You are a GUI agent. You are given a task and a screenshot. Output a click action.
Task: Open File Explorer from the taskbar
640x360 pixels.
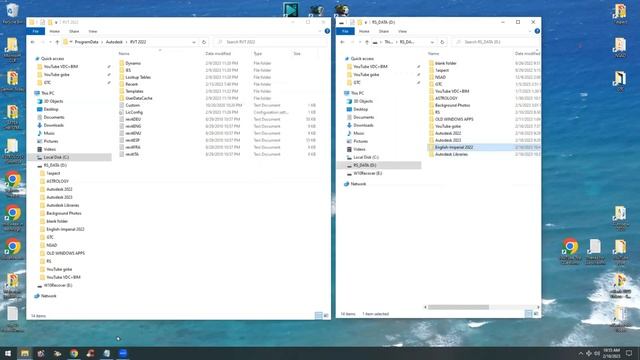click(24, 353)
